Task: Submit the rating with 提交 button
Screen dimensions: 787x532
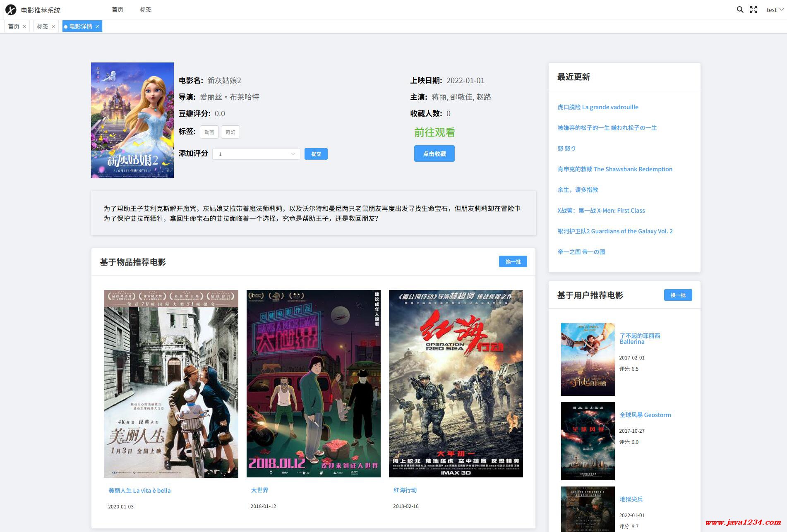Action: click(316, 154)
